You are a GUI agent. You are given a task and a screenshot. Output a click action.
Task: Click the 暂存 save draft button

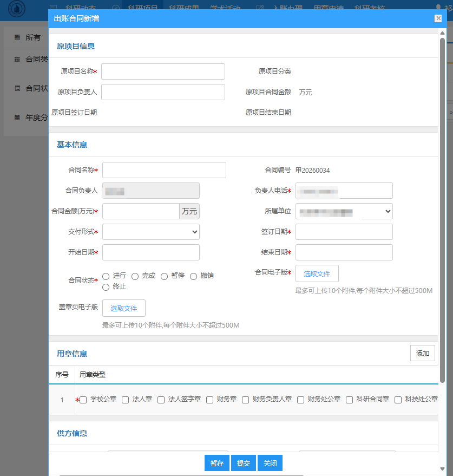tap(217, 464)
